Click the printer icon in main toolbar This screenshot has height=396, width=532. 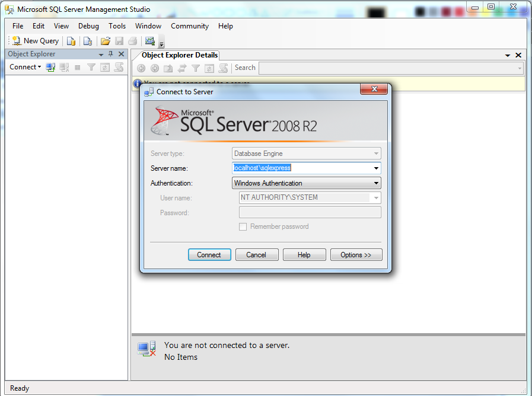(133, 41)
